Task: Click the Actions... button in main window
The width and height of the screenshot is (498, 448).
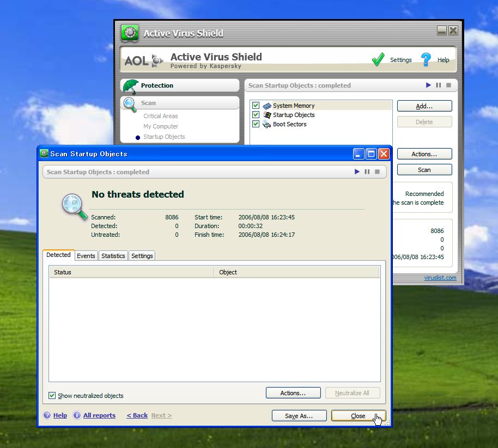Action: coord(424,154)
